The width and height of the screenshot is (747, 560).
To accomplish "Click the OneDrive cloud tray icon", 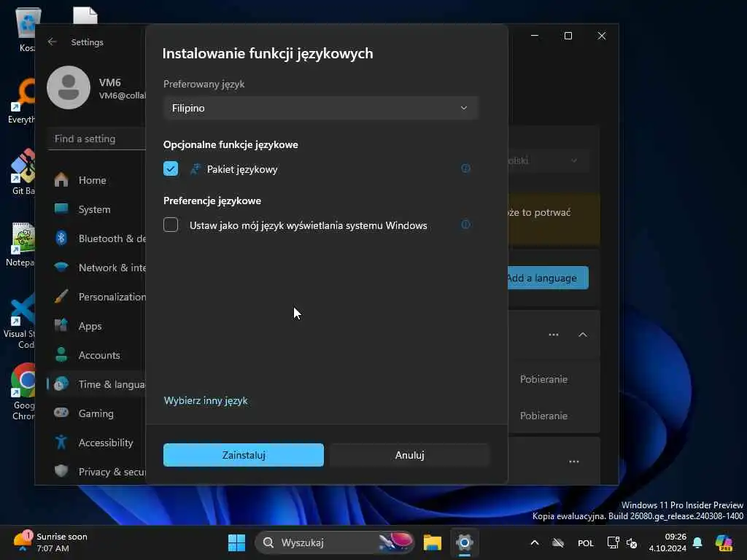I will 558,542.
